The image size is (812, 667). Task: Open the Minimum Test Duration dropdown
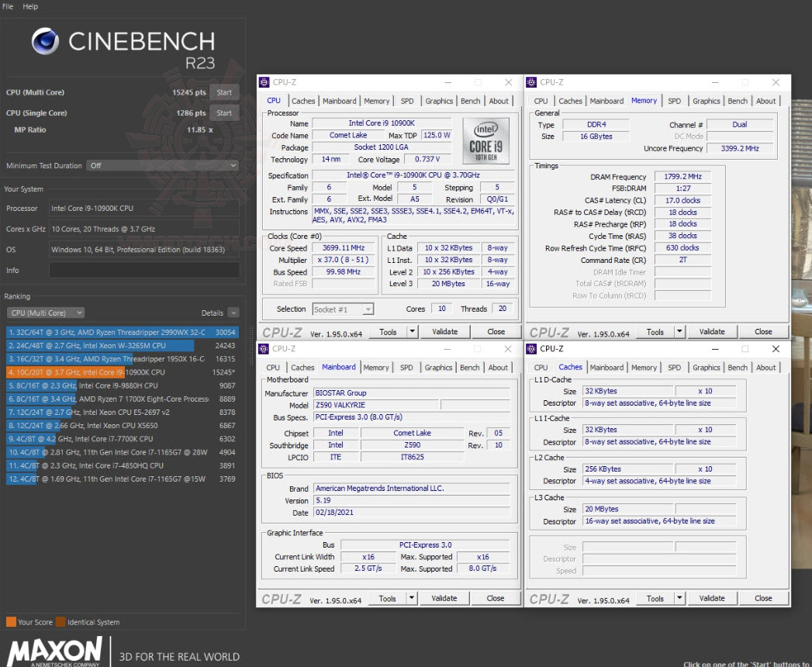(x=163, y=166)
